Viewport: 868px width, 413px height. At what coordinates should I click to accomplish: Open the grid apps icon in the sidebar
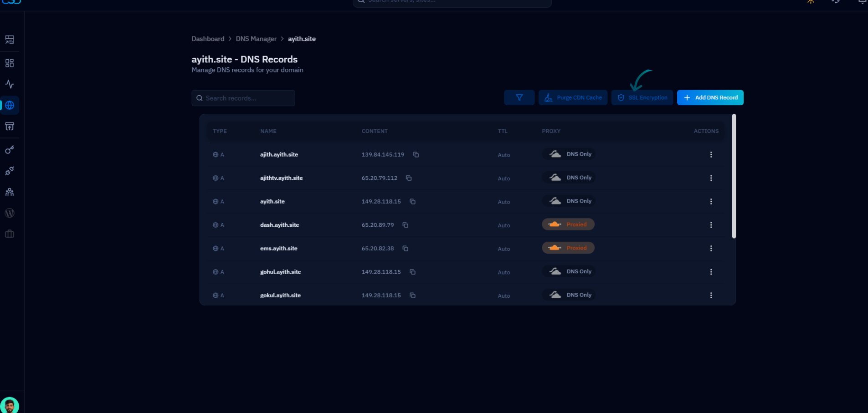[10, 63]
